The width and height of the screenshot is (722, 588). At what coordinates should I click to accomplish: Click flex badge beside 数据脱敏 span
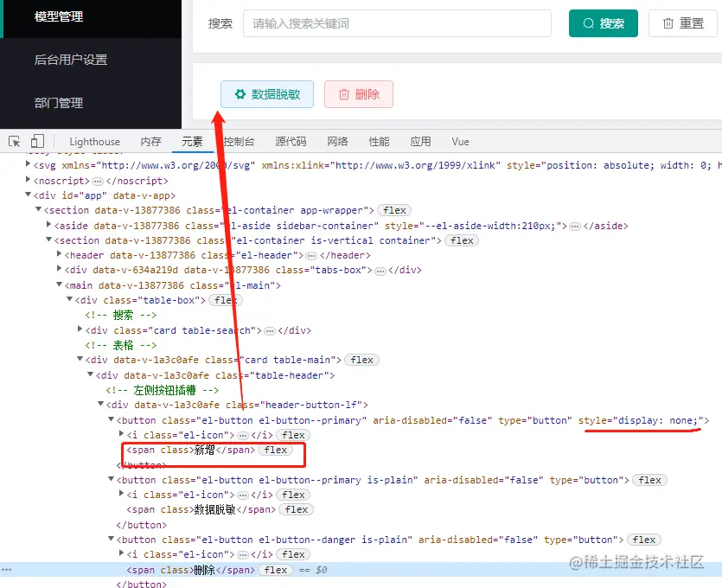(x=296, y=509)
